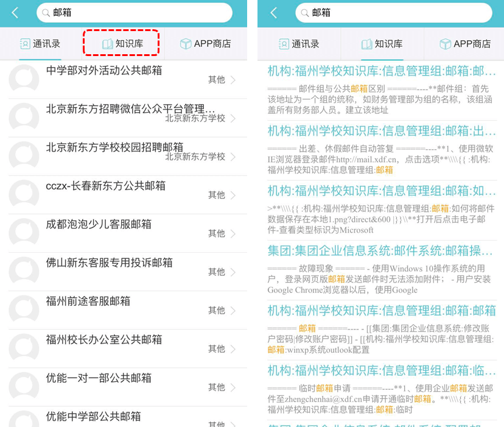Open 集团企业信息系统 邮件系统 邮箱操 article link

click(x=381, y=250)
